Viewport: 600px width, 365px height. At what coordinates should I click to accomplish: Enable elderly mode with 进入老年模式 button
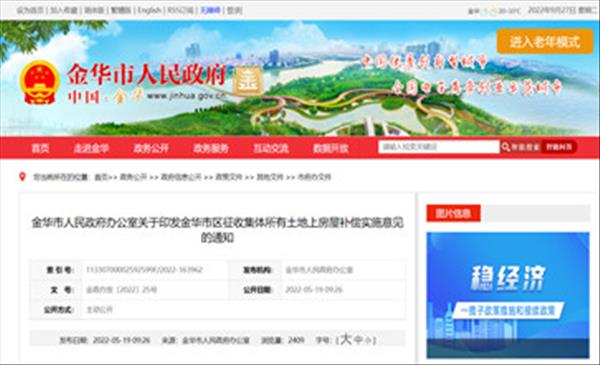point(545,41)
